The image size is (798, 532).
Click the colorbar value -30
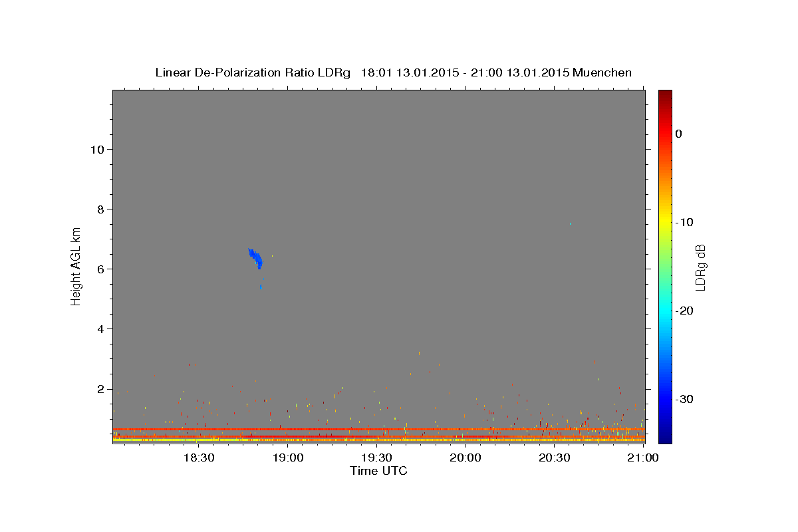coord(684,399)
